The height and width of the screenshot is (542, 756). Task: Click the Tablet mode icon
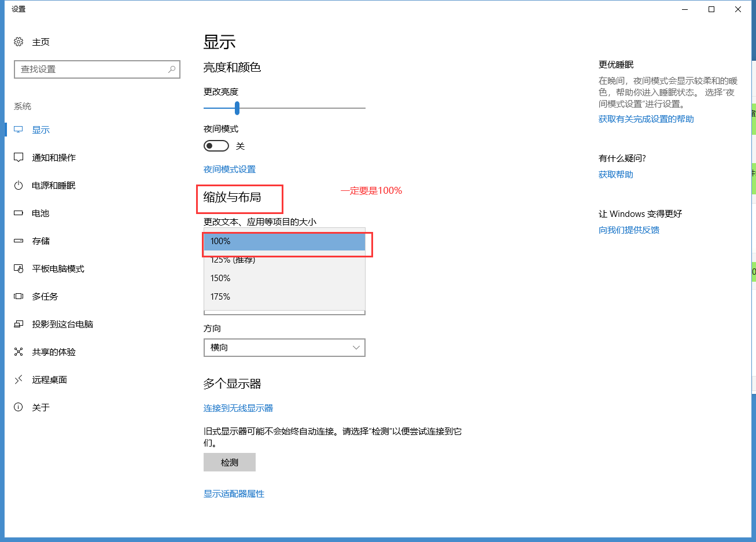point(19,268)
